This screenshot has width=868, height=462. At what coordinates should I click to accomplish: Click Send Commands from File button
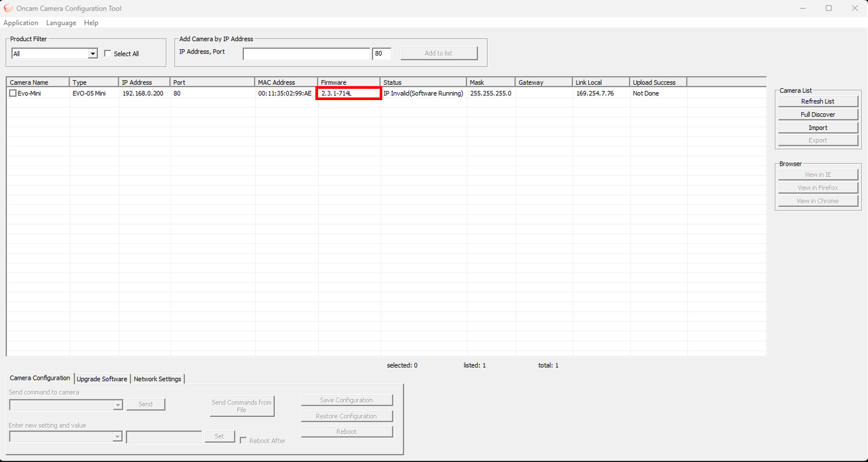click(x=242, y=406)
